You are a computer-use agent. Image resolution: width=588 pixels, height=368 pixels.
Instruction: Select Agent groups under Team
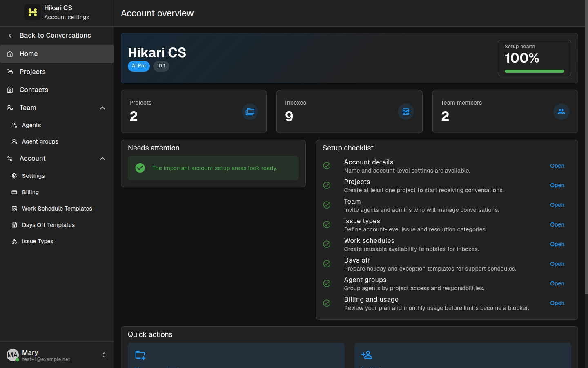point(57,141)
